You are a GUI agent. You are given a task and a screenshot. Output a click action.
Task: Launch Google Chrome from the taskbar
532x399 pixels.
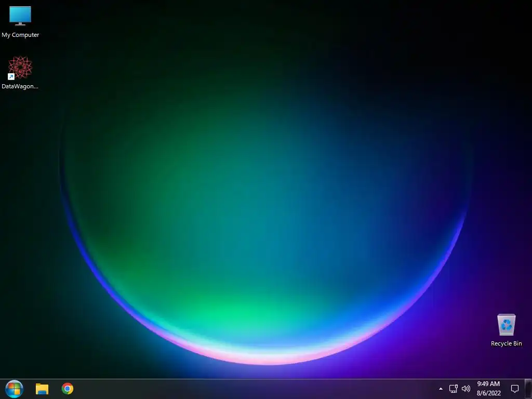68,389
